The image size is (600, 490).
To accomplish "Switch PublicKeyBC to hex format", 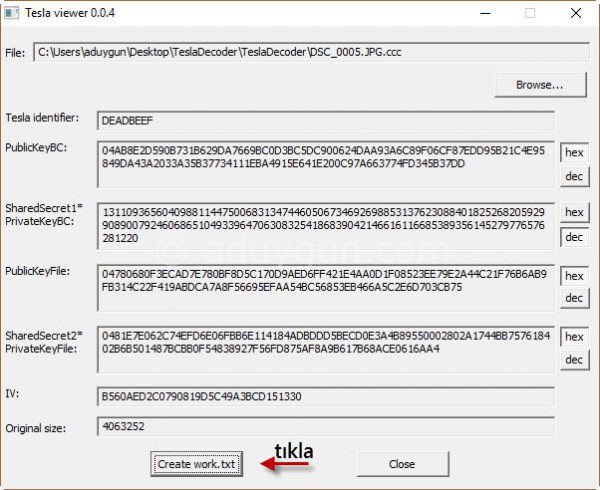I will click(574, 153).
